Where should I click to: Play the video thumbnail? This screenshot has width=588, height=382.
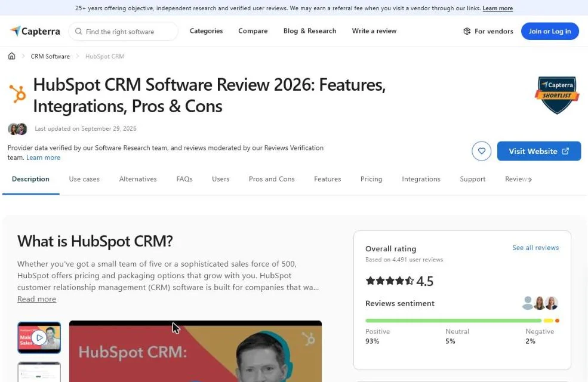click(39, 337)
